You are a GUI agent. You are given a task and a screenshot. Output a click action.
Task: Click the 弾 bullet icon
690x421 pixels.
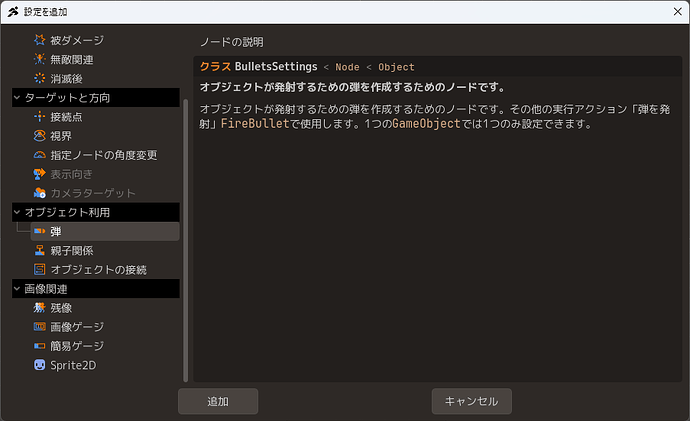(40, 231)
